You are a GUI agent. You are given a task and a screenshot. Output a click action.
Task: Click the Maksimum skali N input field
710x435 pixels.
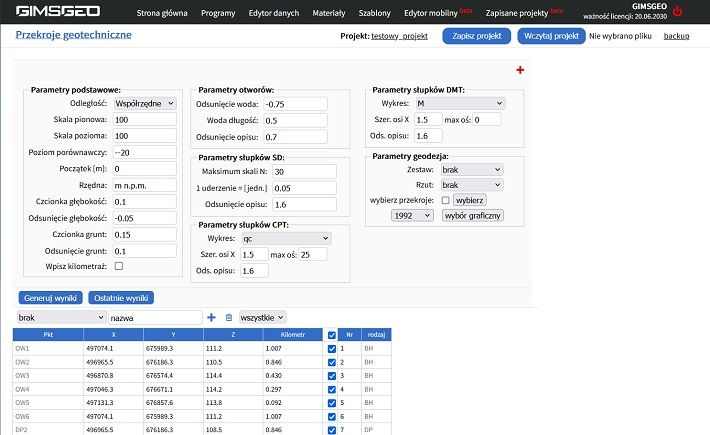pyautogui.click(x=304, y=172)
